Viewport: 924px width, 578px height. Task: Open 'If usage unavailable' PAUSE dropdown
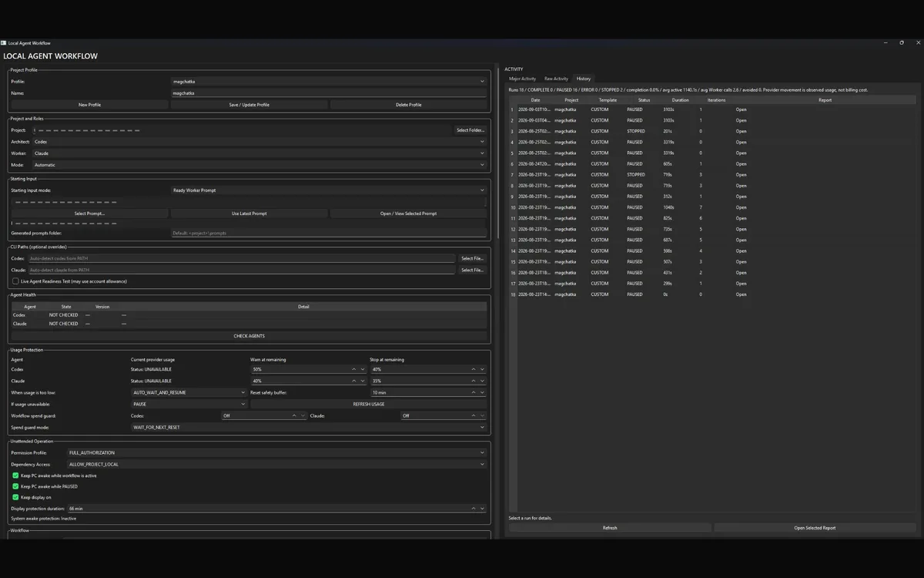click(189, 404)
